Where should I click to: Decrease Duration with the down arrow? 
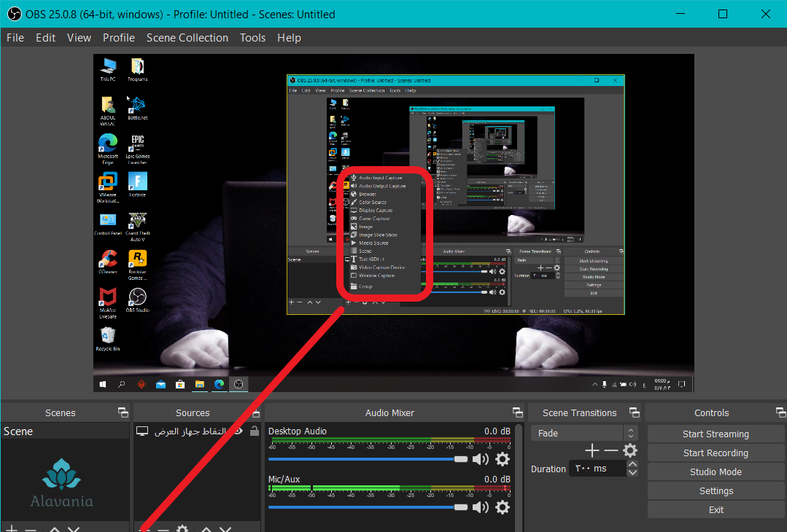point(632,472)
